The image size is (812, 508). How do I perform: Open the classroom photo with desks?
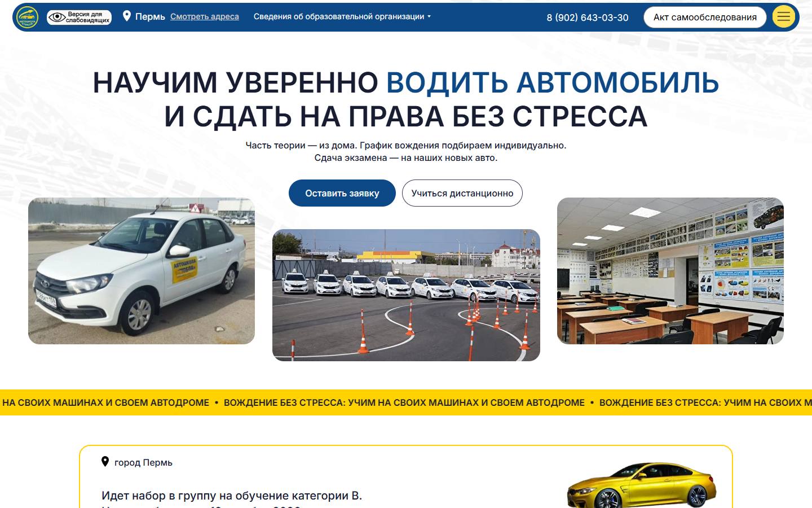[670, 271]
